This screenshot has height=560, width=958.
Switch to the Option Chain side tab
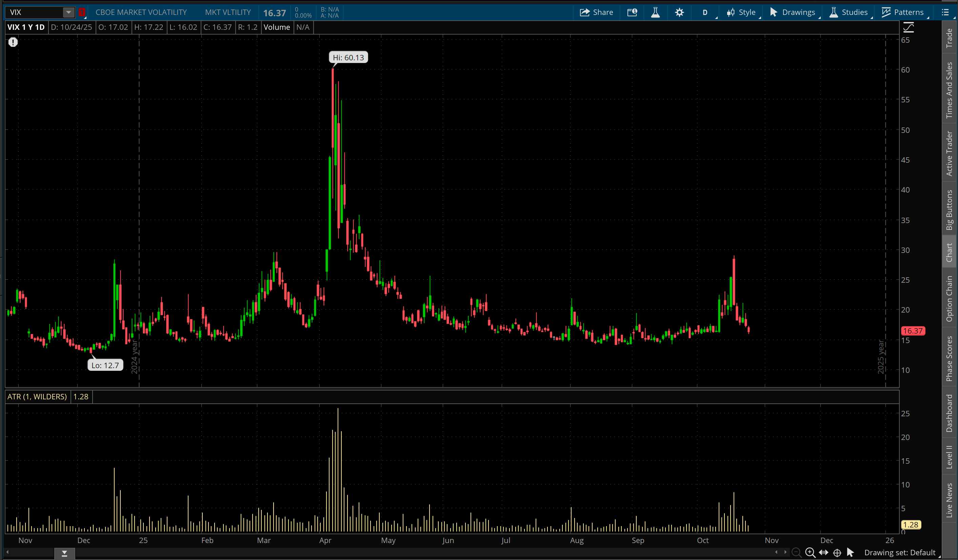point(949,298)
